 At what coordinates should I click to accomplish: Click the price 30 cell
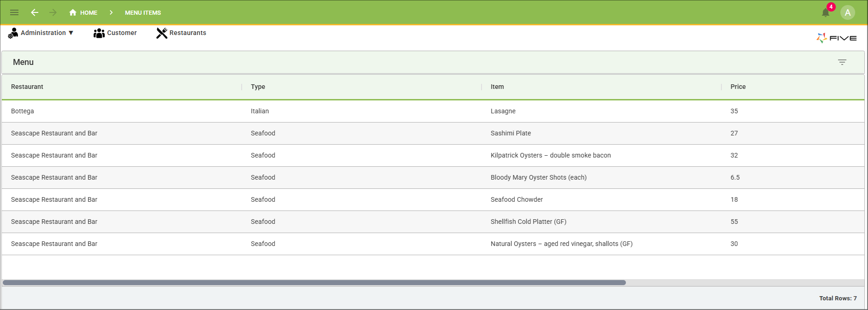pos(734,244)
